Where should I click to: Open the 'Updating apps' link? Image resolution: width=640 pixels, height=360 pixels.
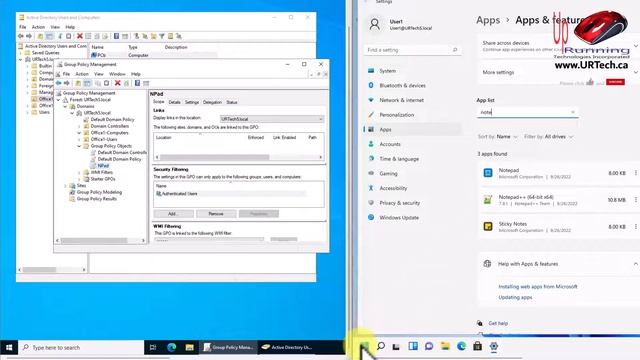click(x=515, y=298)
